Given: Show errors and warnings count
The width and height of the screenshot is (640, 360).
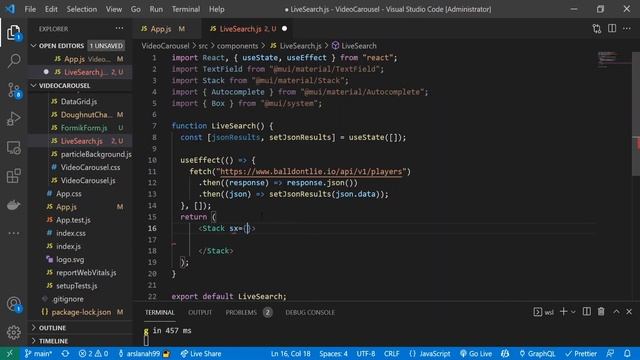Looking at the screenshot, I should (x=93, y=353).
